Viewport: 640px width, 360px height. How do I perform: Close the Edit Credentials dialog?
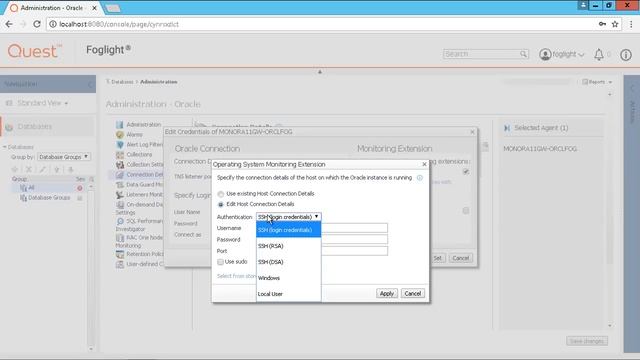(x=472, y=132)
